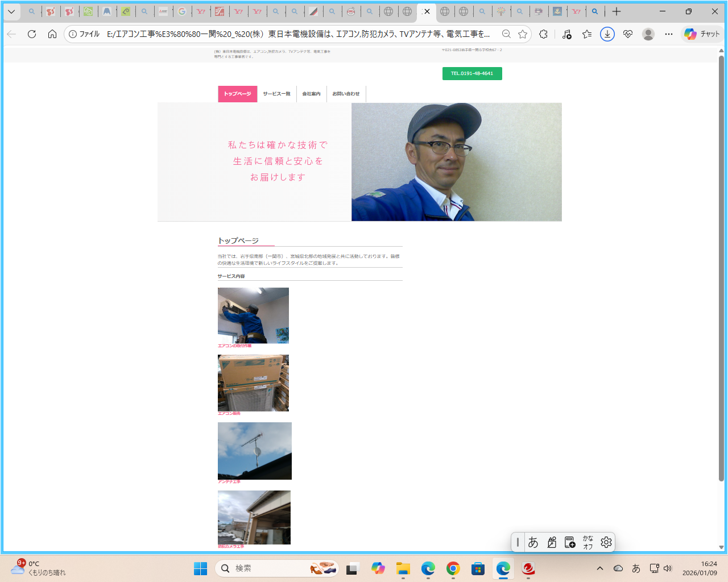This screenshot has height=582, width=728.
Task: Open the Favorites list icon
Action: pos(587,34)
